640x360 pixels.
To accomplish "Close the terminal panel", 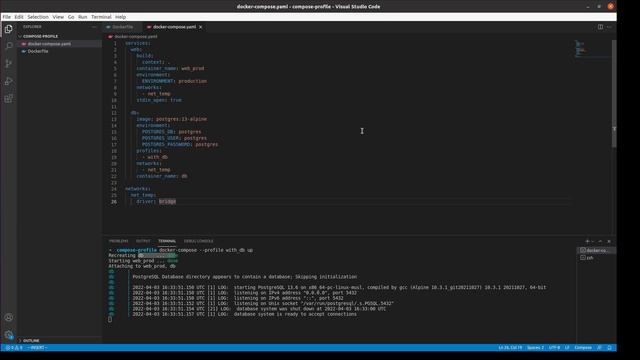I will pos(609,241).
